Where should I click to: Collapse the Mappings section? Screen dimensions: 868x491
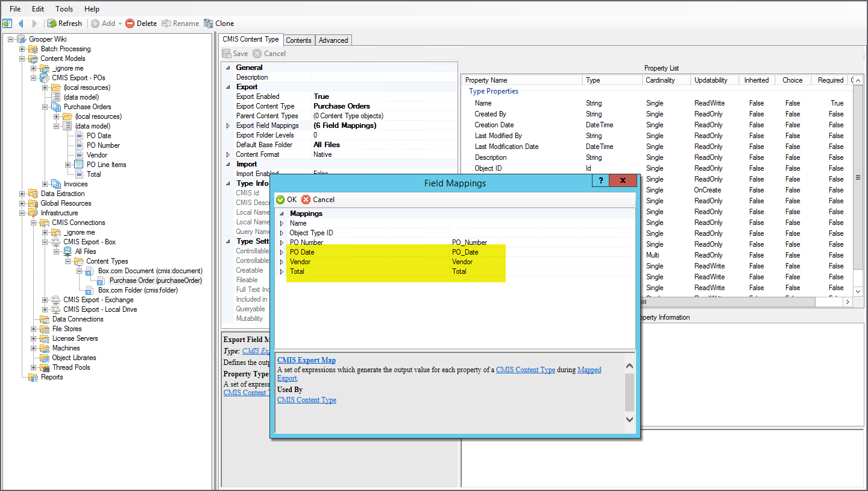281,214
